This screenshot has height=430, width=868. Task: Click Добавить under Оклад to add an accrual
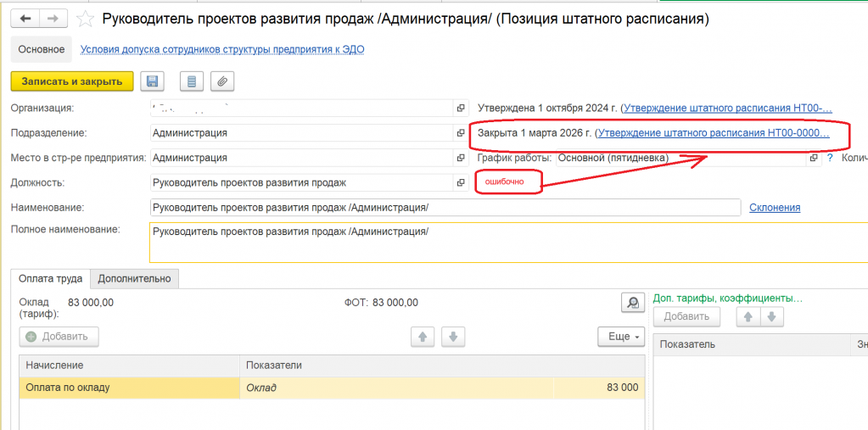pos(59,337)
